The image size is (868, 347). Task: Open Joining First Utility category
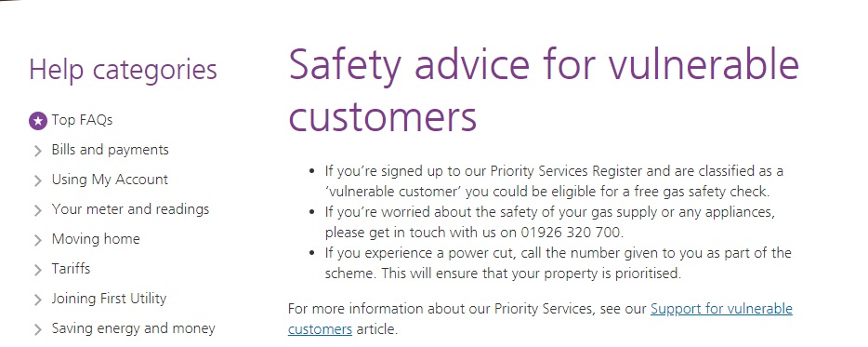109,299
